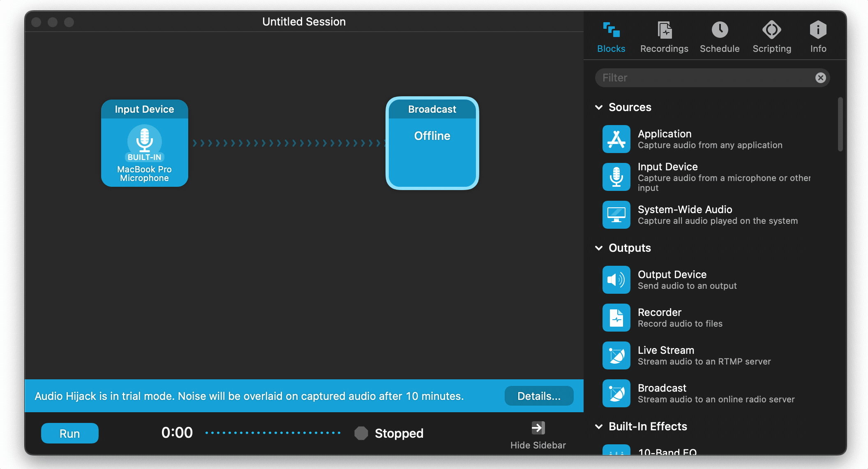Click the Untitled Session window title
The height and width of the screenshot is (469, 868).
304,21
